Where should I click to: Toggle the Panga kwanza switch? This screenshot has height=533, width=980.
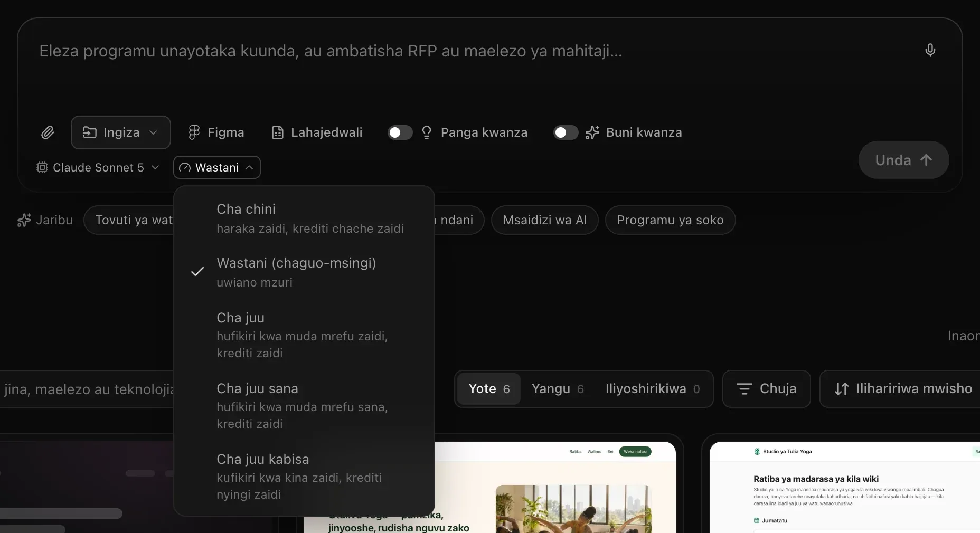(400, 132)
